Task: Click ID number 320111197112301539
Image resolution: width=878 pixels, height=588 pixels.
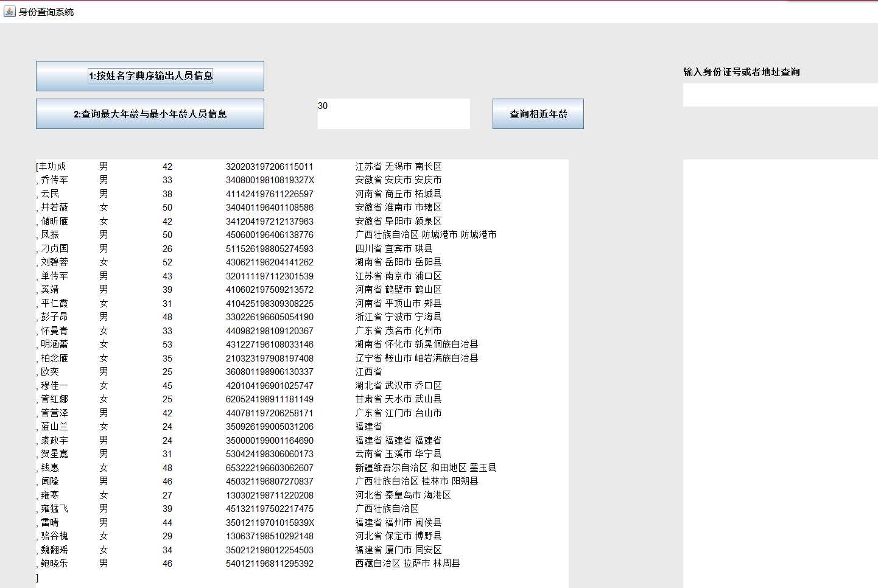Action: [270, 276]
